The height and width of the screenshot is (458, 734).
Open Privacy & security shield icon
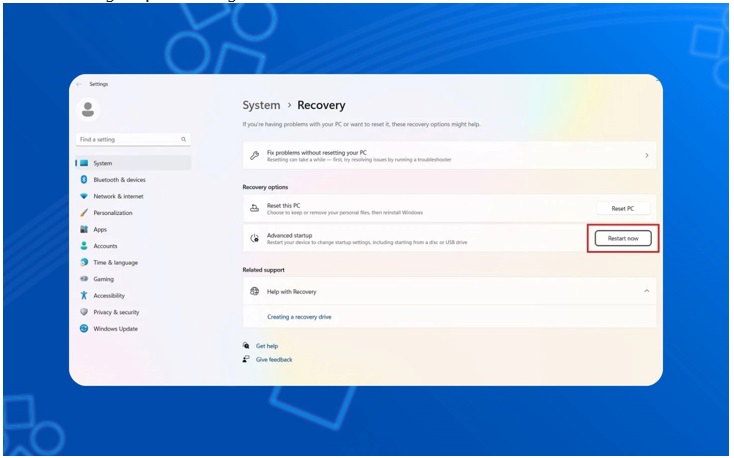[x=84, y=312]
